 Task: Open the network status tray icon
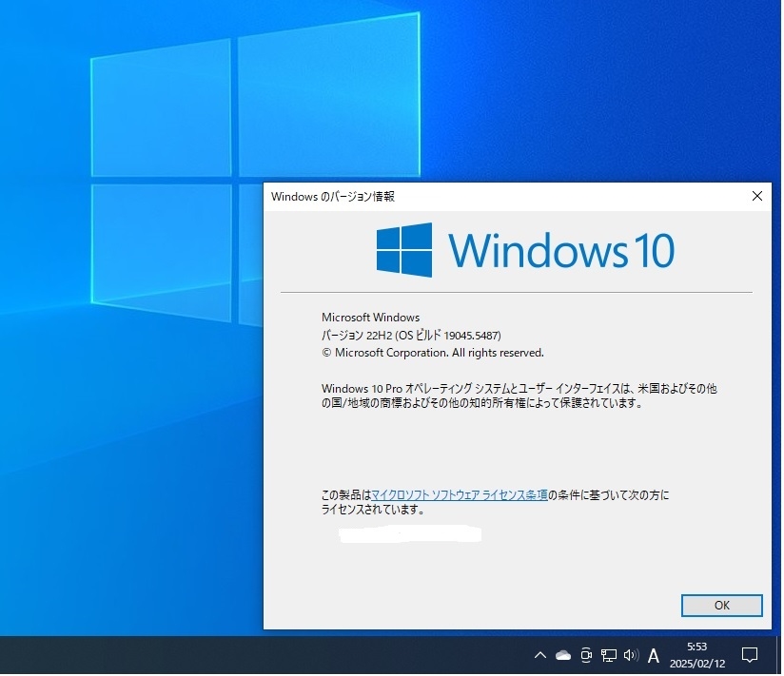click(x=610, y=656)
